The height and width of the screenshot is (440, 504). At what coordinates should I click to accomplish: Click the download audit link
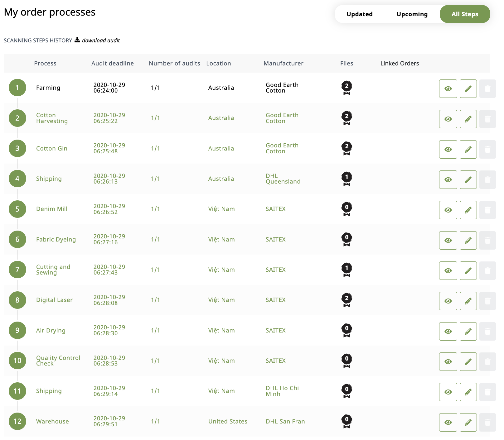click(101, 41)
